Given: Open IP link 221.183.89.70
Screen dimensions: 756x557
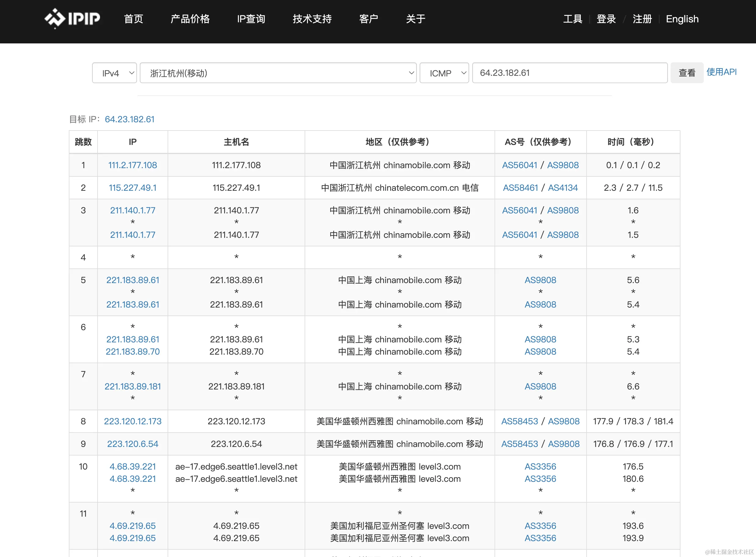Looking at the screenshot, I should [x=132, y=352].
